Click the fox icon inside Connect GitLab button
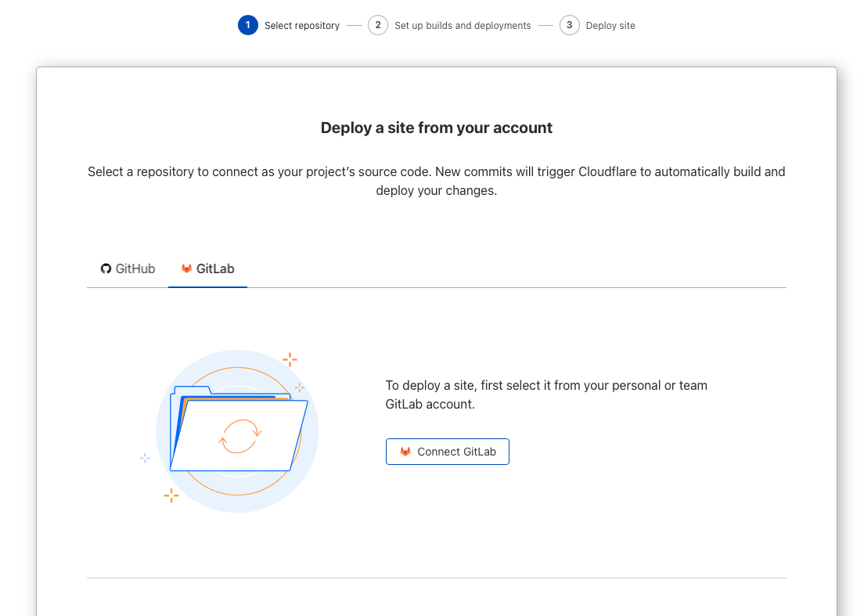864x616 pixels. pos(405,452)
